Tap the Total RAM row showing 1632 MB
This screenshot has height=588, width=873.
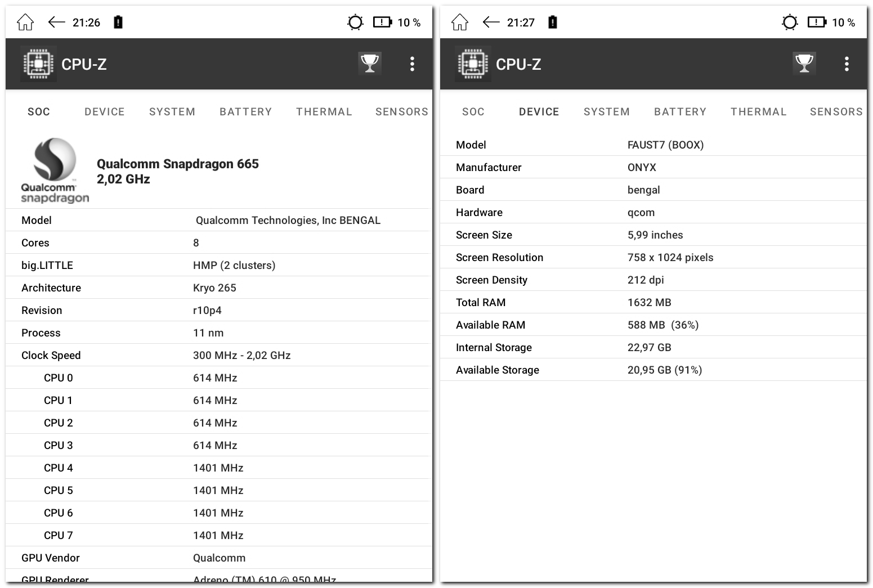(653, 302)
